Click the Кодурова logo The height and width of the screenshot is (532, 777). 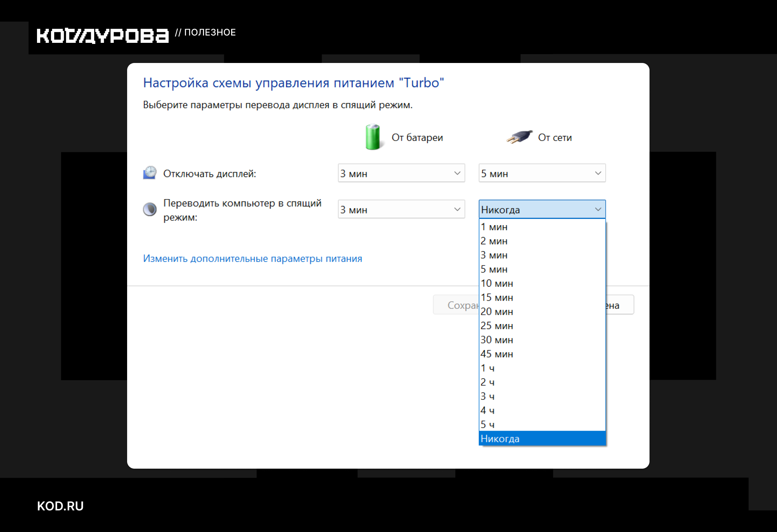(103, 36)
